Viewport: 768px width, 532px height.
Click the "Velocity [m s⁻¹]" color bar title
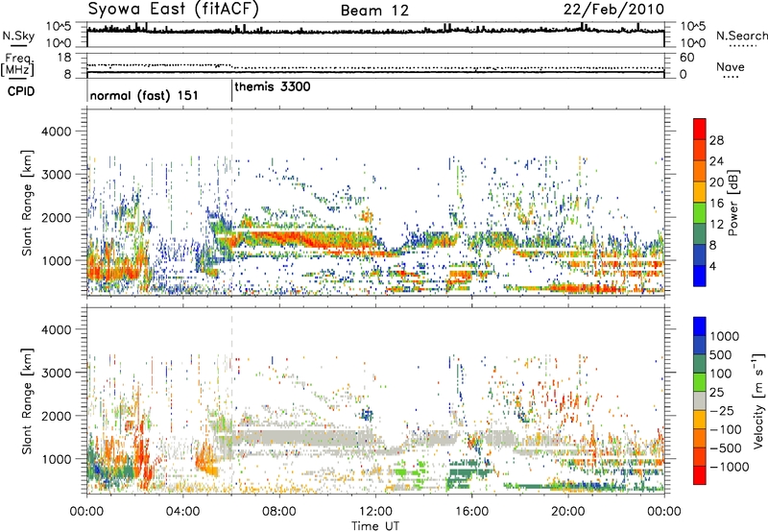click(x=758, y=400)
